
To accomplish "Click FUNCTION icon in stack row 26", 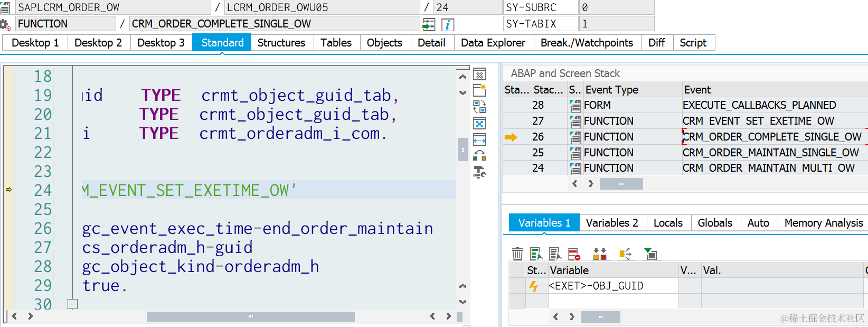I will point(575,137).
